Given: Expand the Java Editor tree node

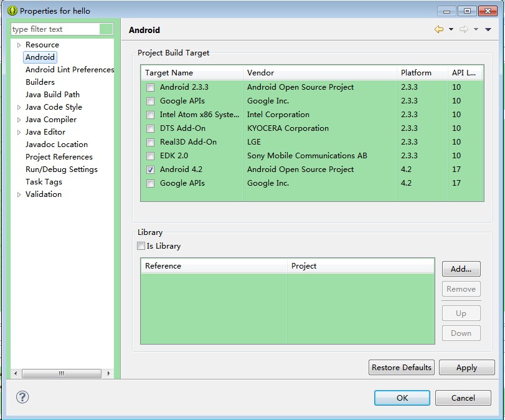Looking at the screenshot, I should (x=19, y=132).
